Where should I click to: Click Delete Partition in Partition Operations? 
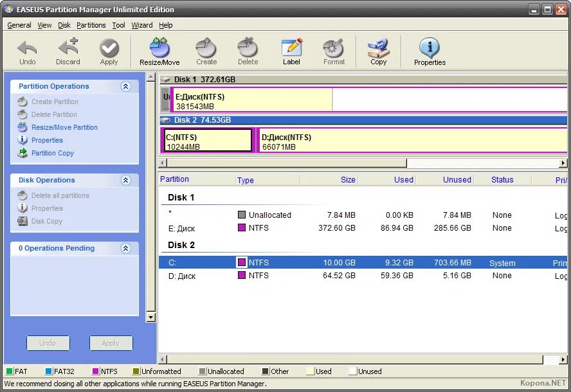click(47, 114)
